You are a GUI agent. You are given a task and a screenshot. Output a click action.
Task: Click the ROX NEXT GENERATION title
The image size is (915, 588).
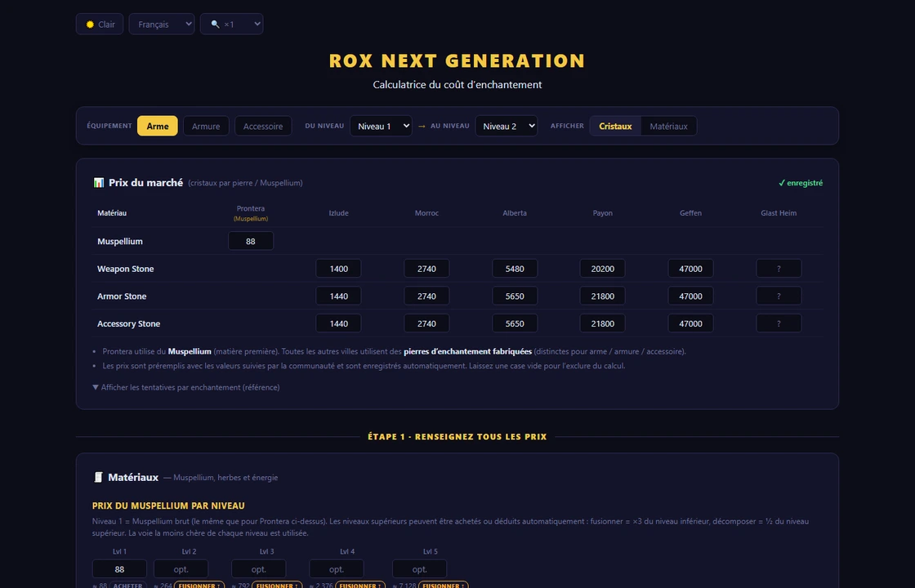pyautogui.click(x=457, y=60)
